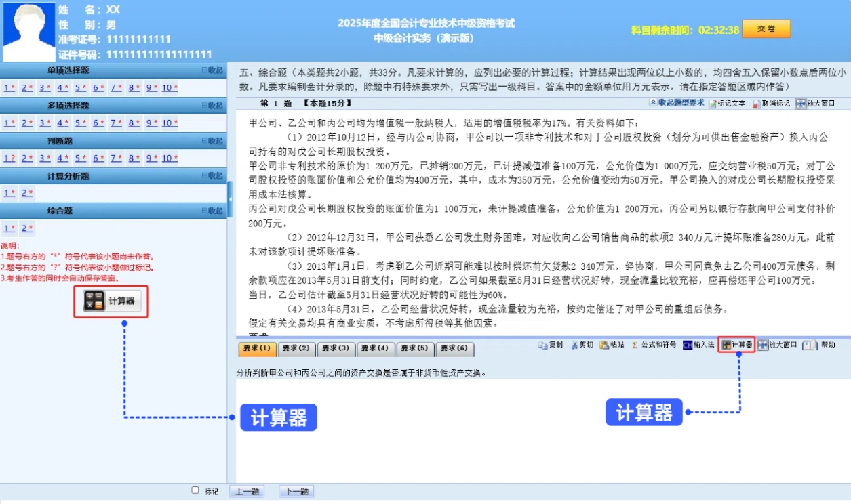The image size is (851, 504).
Task: Enable the 标记 checkbox at the bottom
Action: pyautogui.click(x=196, y=491)
